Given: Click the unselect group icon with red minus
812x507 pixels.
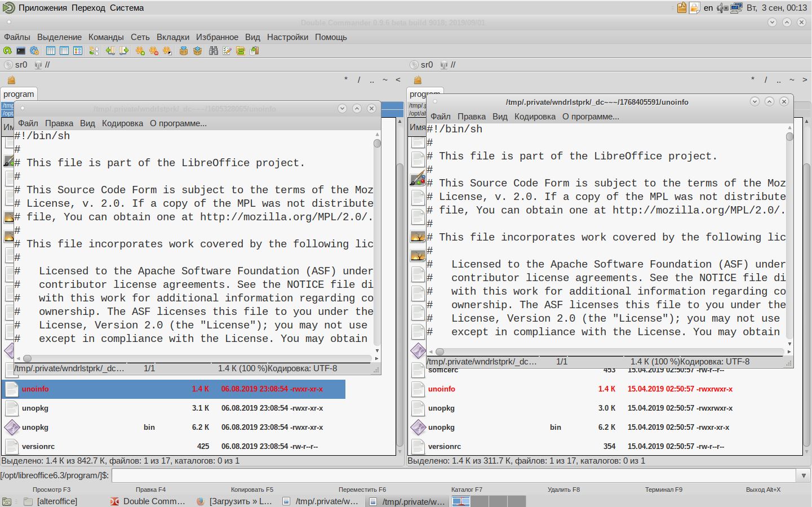Looking at the screenshot, I should pos(153,51).
